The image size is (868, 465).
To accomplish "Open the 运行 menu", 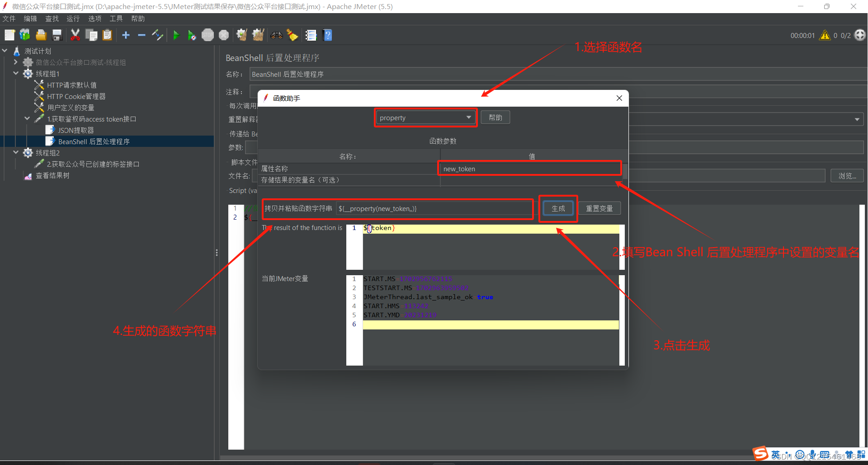I will (73, 19).
